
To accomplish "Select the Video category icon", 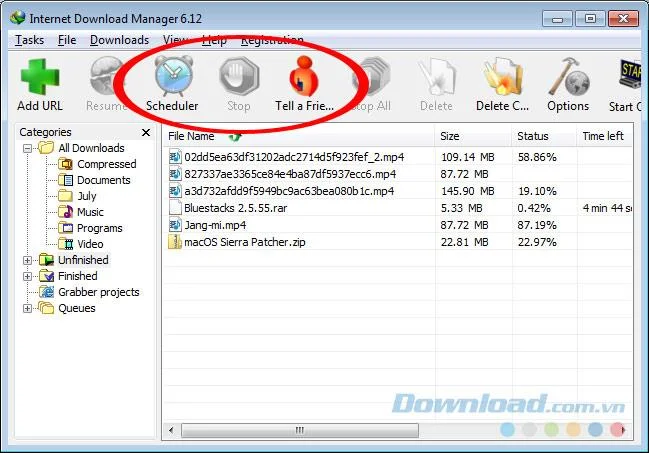I will (65, 244).
